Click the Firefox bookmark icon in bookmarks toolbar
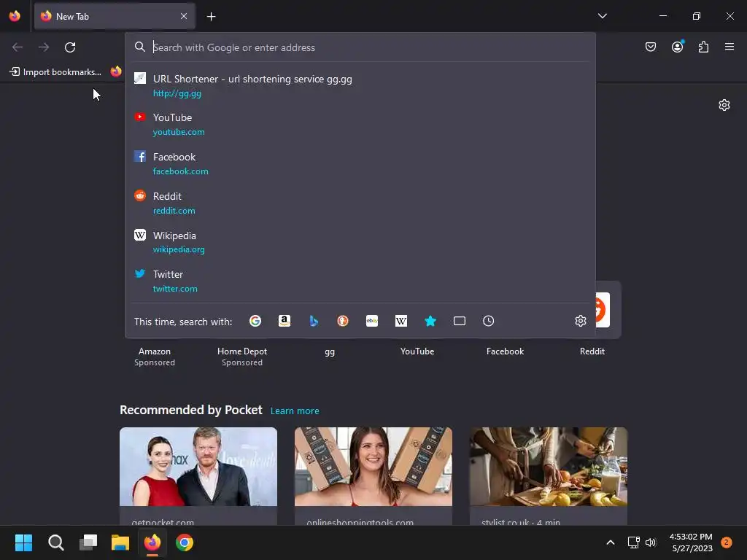The height and width of the screenshot is (560, 747). click(x=116, y=72)
